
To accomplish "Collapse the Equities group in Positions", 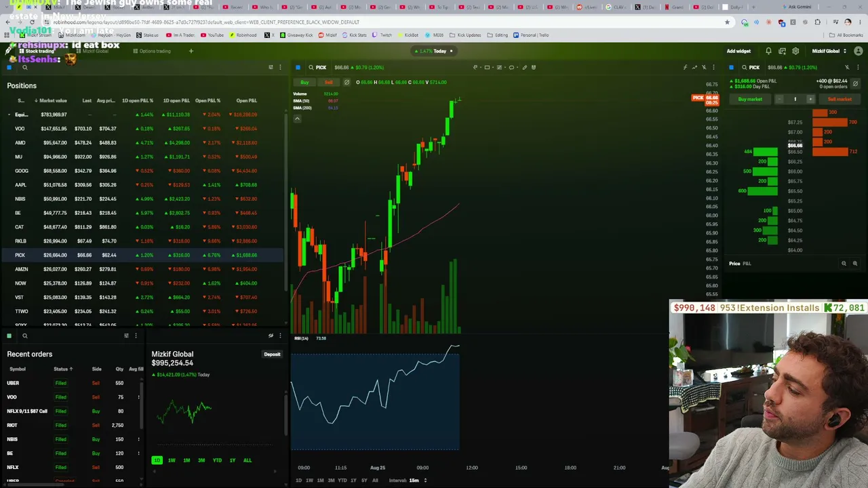I will point(9,115).
